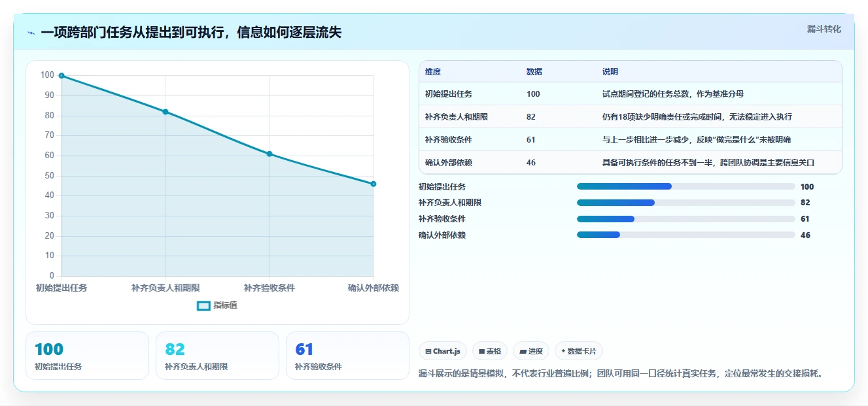
Task: Click the description starting 具备可执行条件的任务
Action: pos(708,163)
